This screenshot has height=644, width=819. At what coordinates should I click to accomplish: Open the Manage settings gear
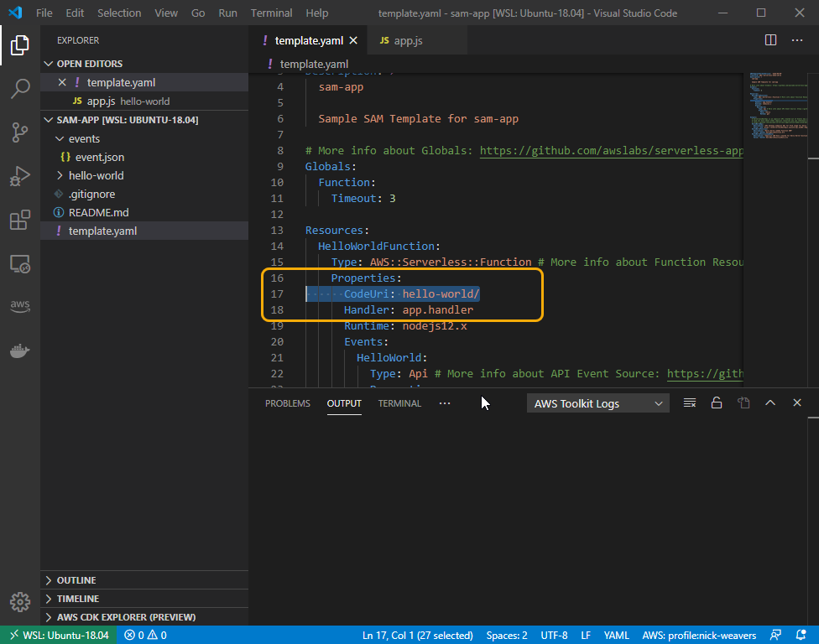coord(19,601)
